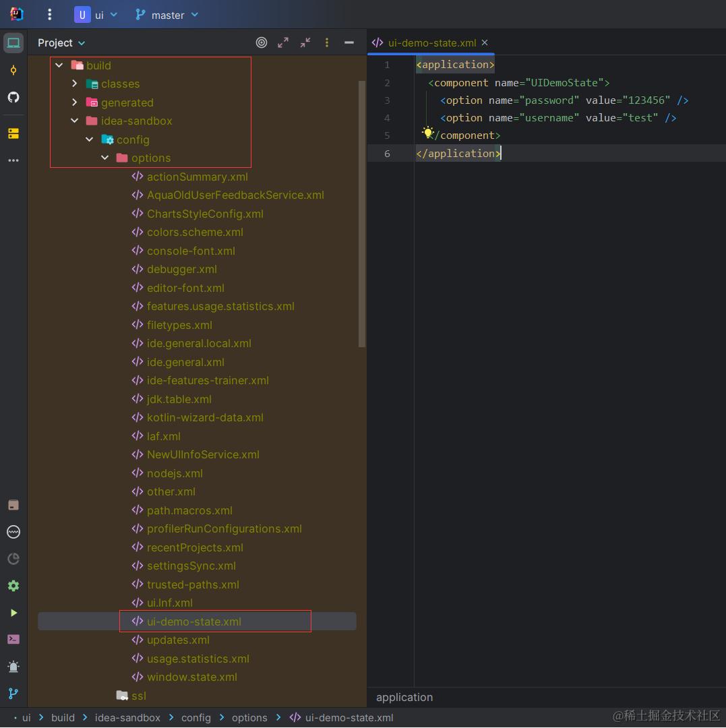The height and width of the screenshot is (728, 726).
Task: Collapse the options folder
Action: (x=105, y=158)
